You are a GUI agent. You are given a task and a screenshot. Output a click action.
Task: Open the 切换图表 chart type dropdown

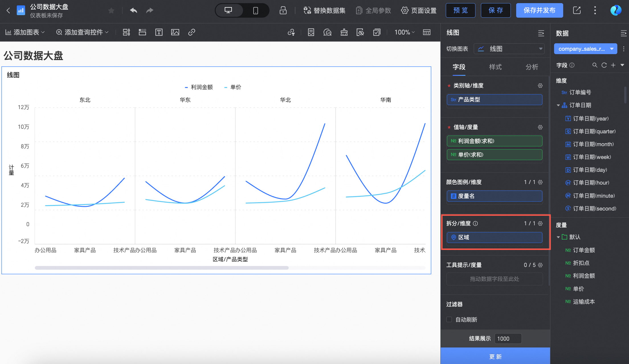pyautogui.click(x=509, y=49)
